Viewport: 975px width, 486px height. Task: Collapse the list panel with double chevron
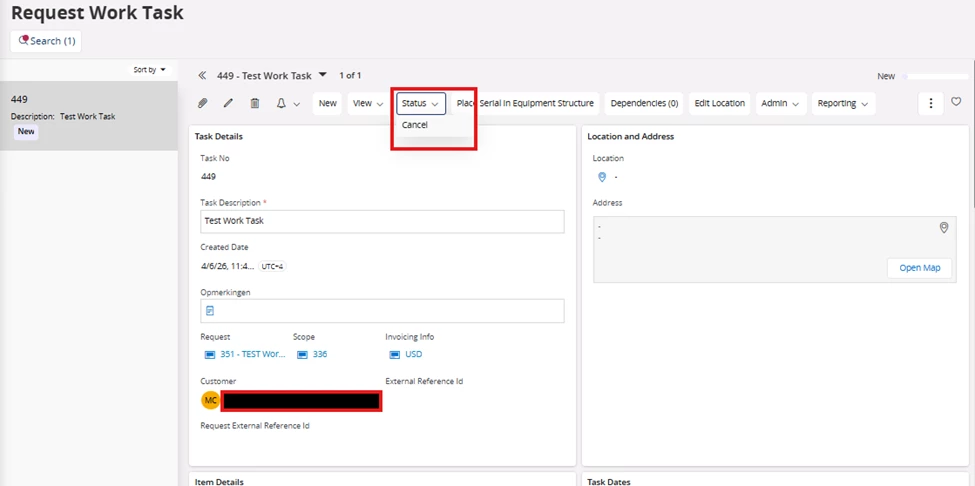click(202, 76)
